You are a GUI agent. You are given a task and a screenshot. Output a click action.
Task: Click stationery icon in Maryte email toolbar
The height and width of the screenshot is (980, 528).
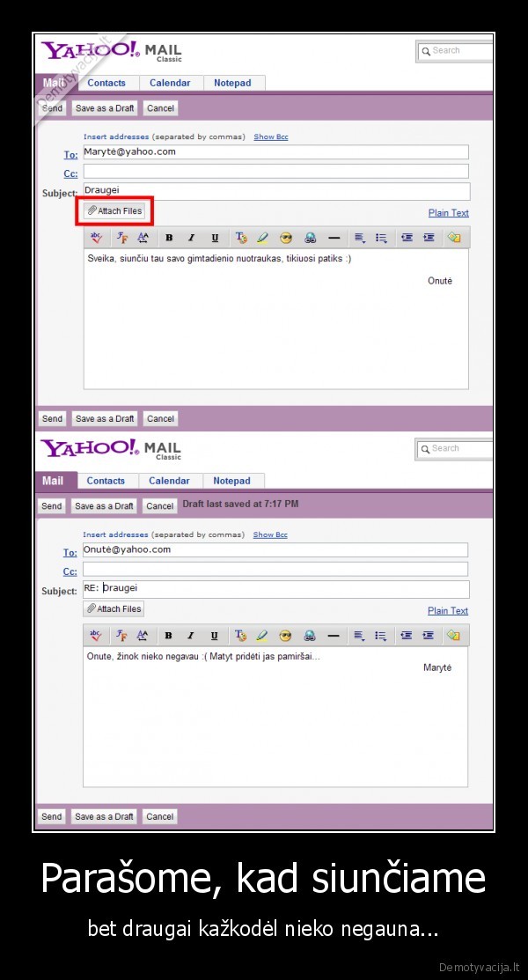(453, 238)
